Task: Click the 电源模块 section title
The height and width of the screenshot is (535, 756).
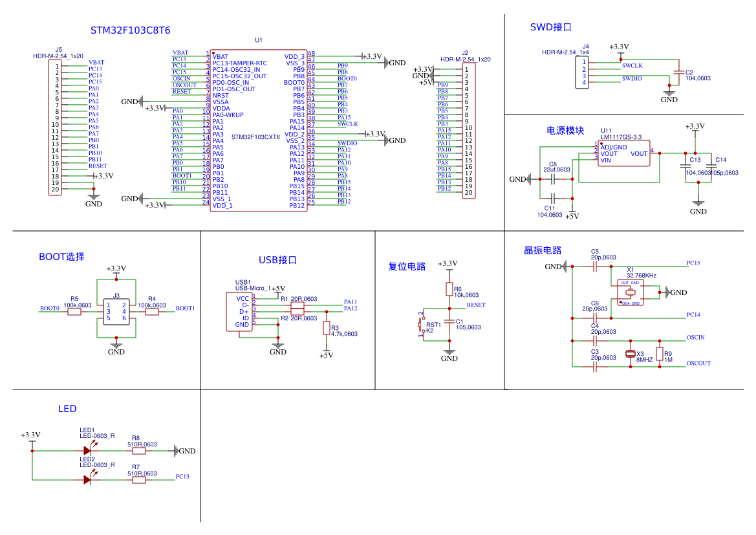Action: coord(565,130)
